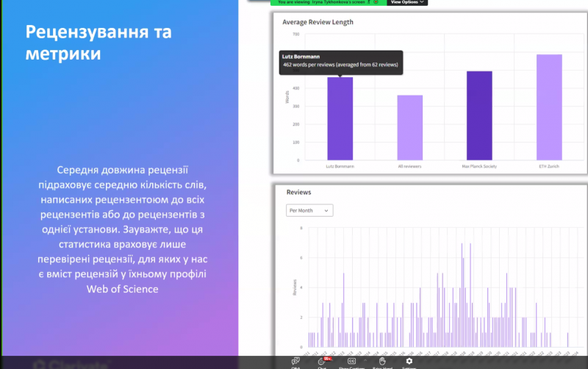Click the 'Reviews' chart heading
This screenshot has height=369, width=588.
pos(299,192)
